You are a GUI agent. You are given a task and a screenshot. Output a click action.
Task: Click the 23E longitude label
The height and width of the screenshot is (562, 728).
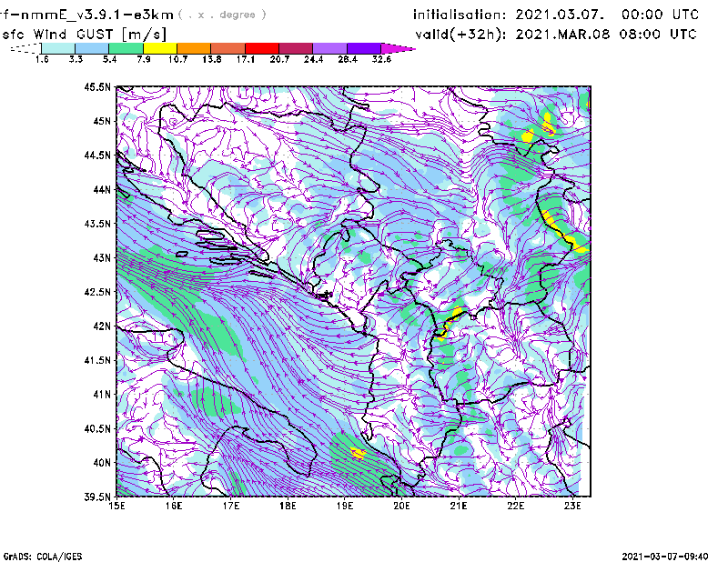[x=572, y=506]
